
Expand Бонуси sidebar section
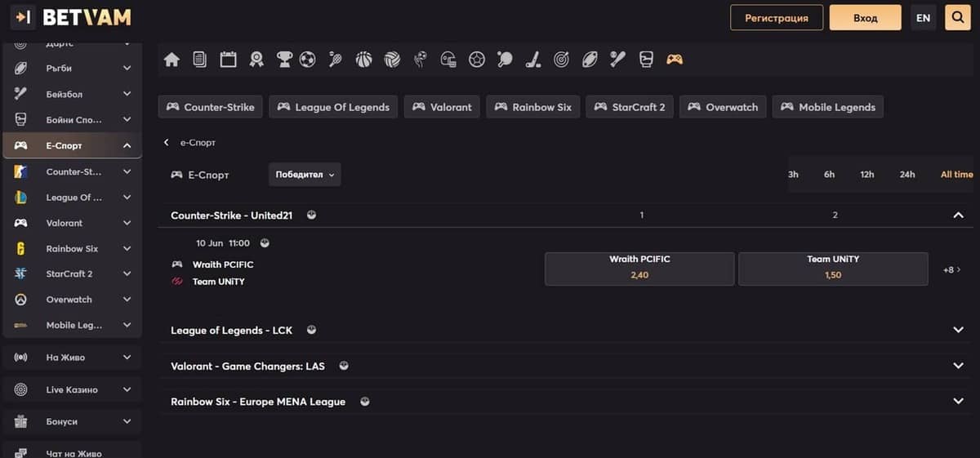pos(127,421)
